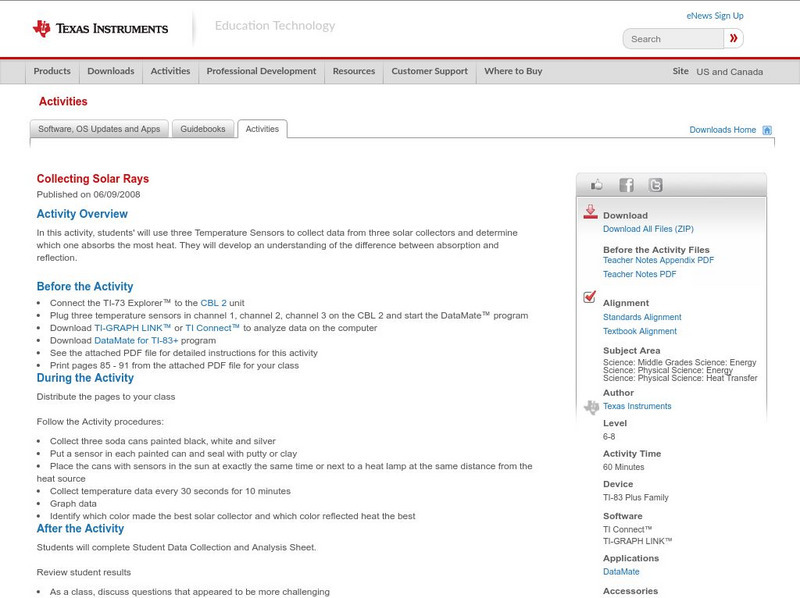
Task: Click the red download arrow icon
Action: pyautogui.click(x=591, y=212)
